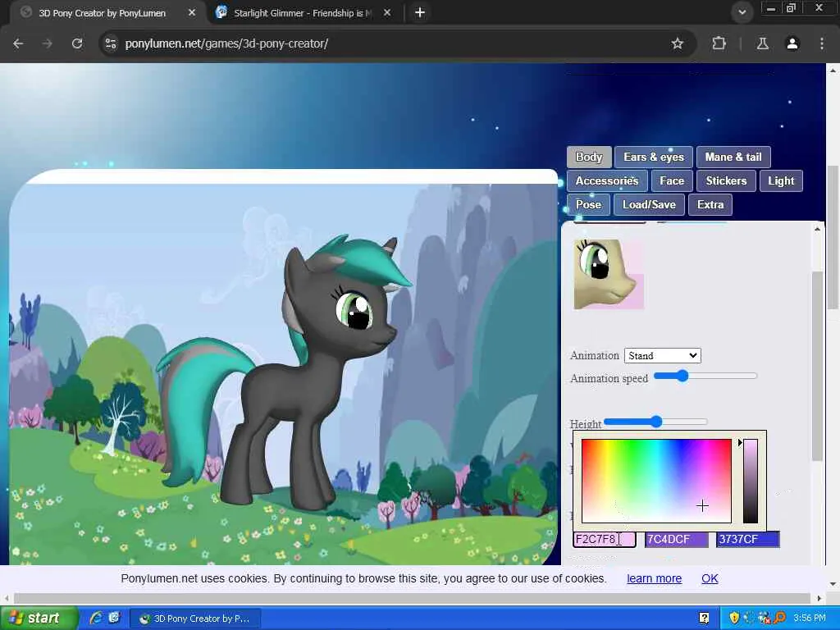Click the panel scrollbar up arrow
The width and height of the screenshot is (840, 630).
[x=817, y=230]
